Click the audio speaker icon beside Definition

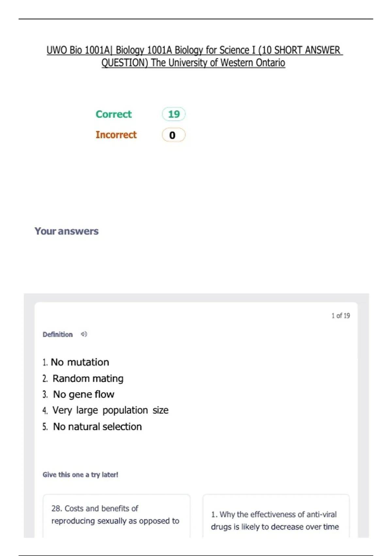click(x=84, y=334)
